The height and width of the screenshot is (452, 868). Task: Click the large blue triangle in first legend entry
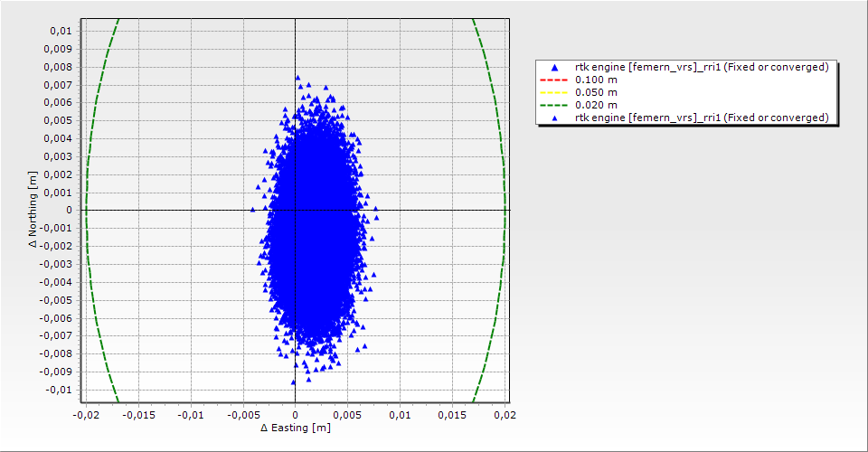554,68
